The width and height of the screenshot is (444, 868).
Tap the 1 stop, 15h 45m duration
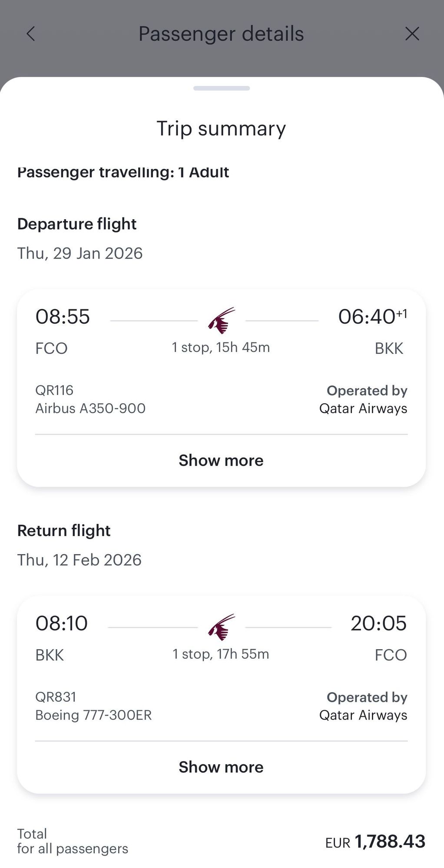(x=221, y=347)
